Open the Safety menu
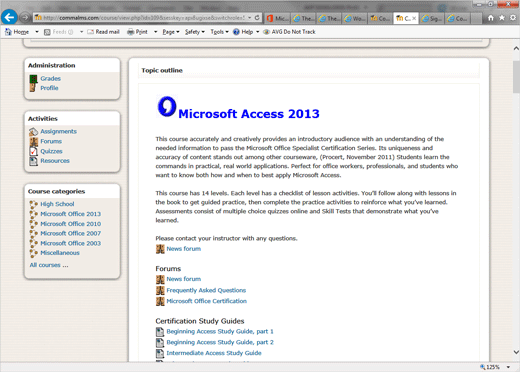 195,32
